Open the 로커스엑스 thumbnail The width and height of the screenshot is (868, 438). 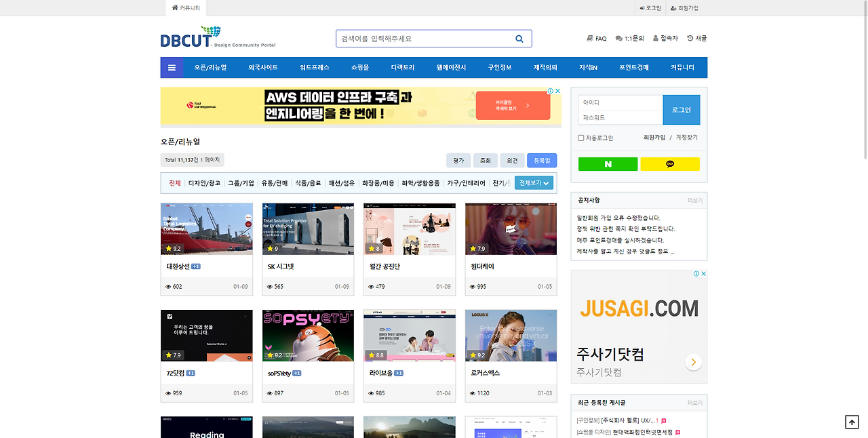coord(511,336)
